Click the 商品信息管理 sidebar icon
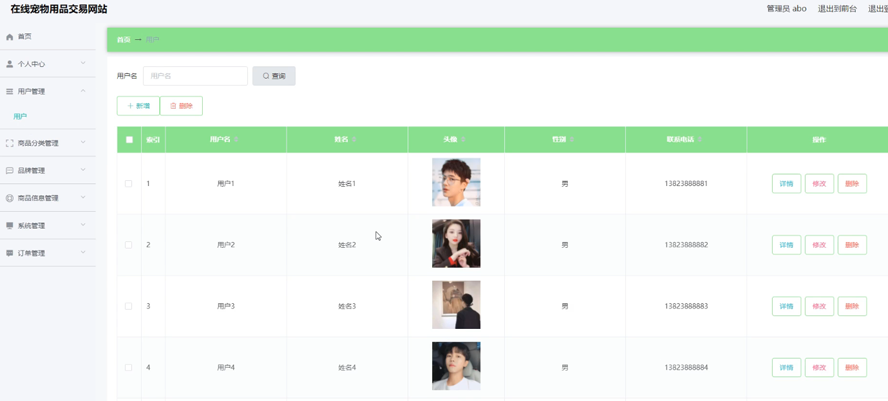The image size is (888, 401). point(9,198)
